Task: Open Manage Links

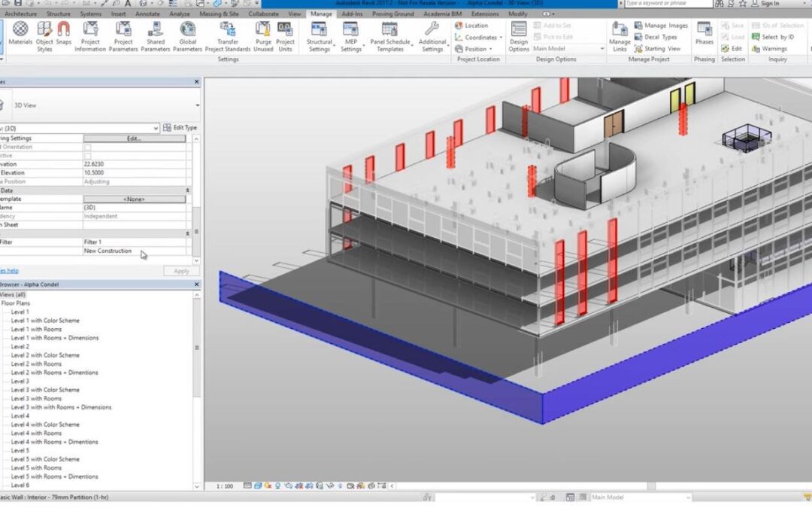Action: pos(620,36)
